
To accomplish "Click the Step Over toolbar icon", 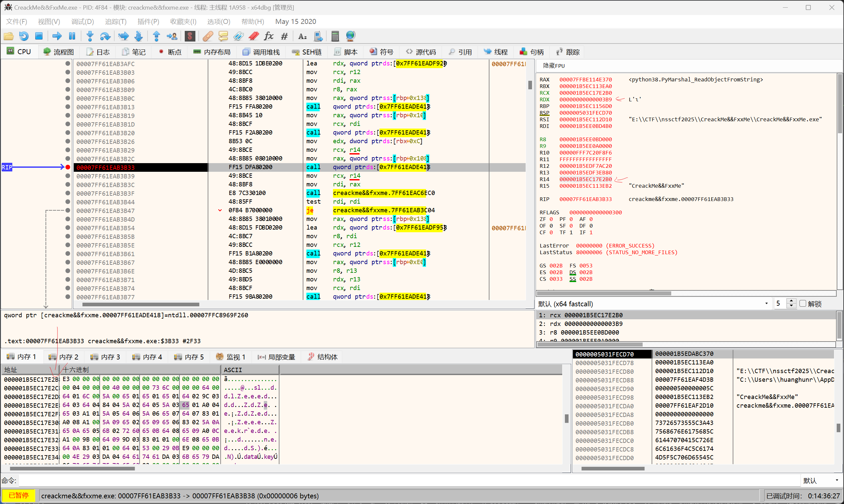I will coord(105,36).
